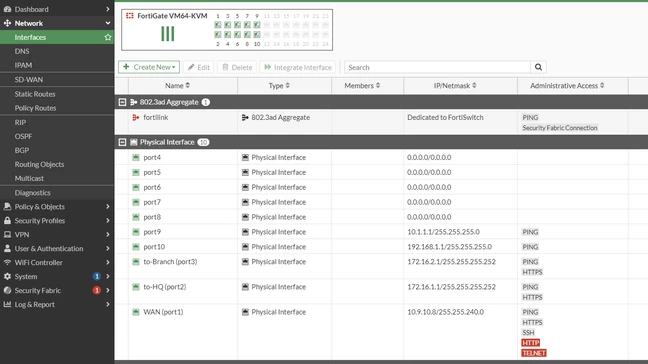Collapse the 802.3ad Aggregate group

coord(122,102)
